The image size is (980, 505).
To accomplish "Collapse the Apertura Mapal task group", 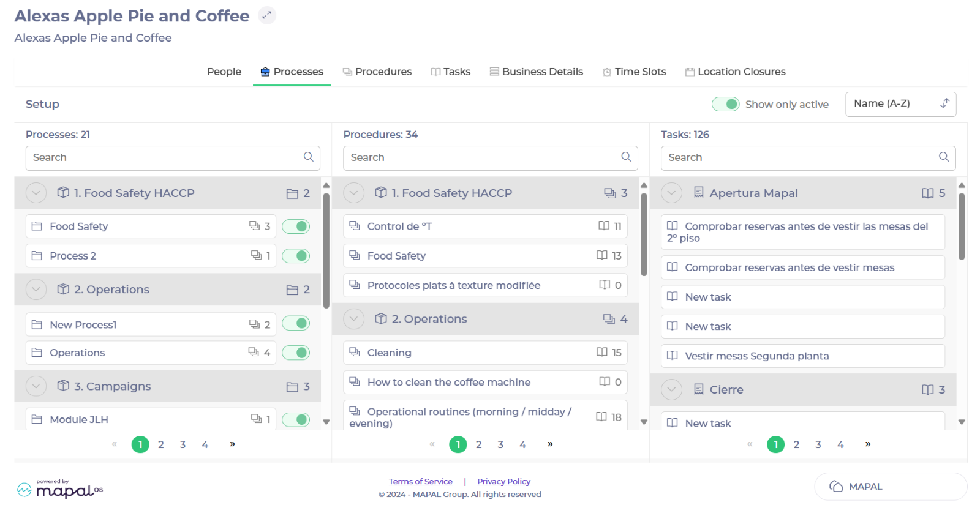I will [x=671, y=193].
